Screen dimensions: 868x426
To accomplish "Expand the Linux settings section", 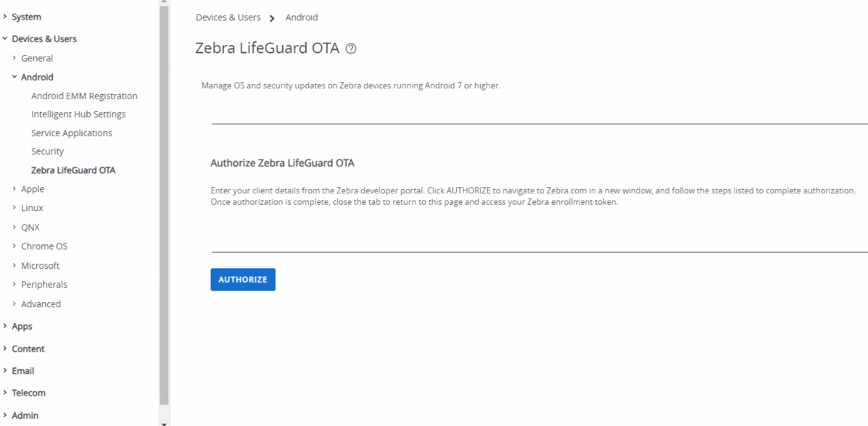I will pos(31,208).
